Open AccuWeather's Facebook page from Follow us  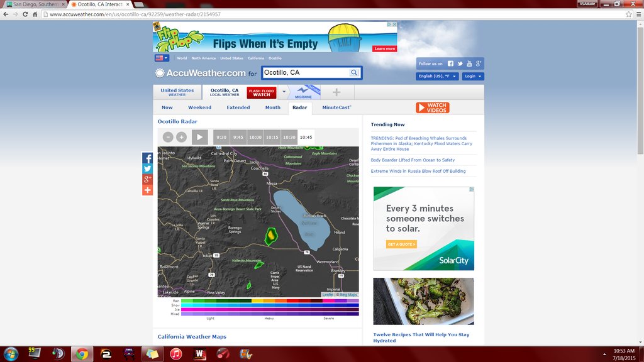tap(450, 63)
